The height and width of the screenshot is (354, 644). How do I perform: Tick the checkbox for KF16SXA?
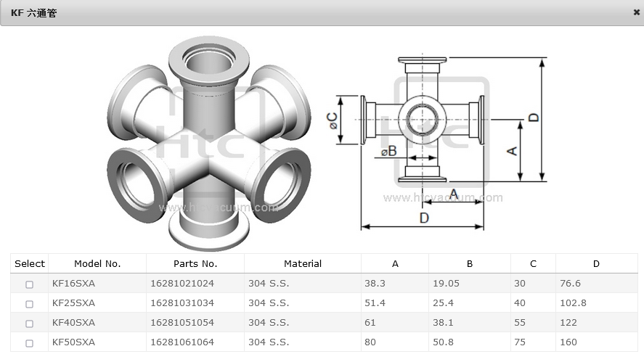click(x=30, y=284)
